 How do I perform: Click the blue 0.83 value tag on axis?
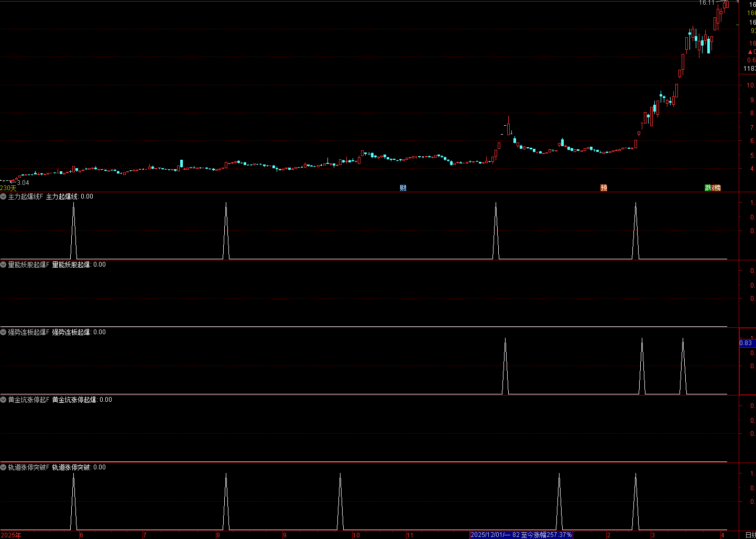746,343
